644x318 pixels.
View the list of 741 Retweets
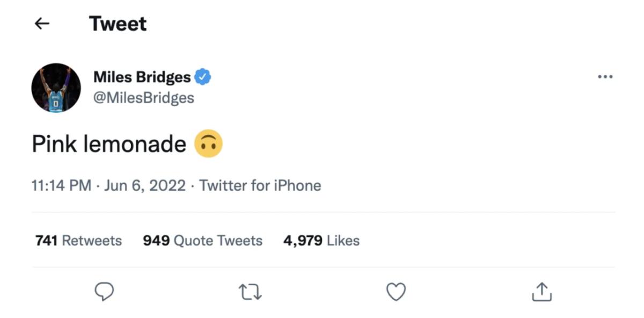click(78, 240)
